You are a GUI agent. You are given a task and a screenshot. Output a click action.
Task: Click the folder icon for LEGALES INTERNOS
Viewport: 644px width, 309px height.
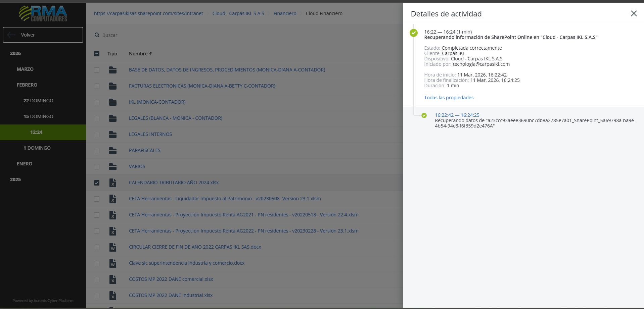coord(113,134)
